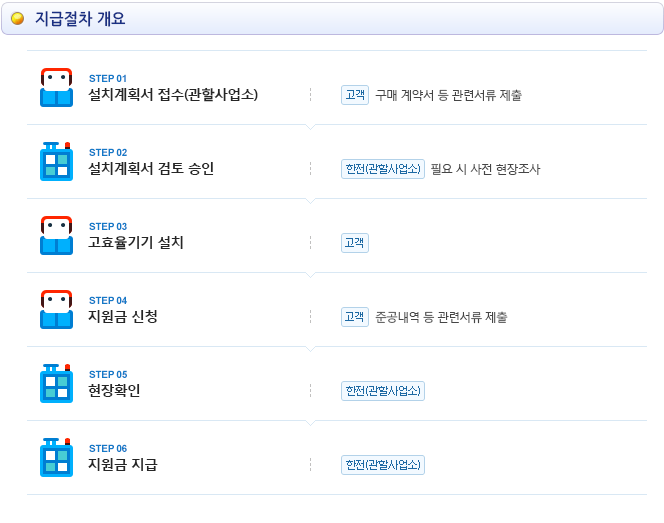This screenshot has width=664, height=523.
Task: Click the 고객 tag in STEP 01
Action: (x=355, y=95)
